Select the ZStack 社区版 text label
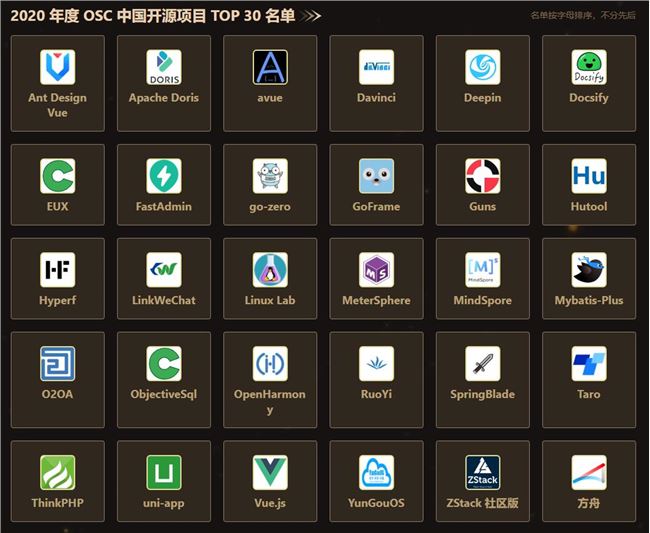Viewport: 650px width, 533px height. pos(483,503)
